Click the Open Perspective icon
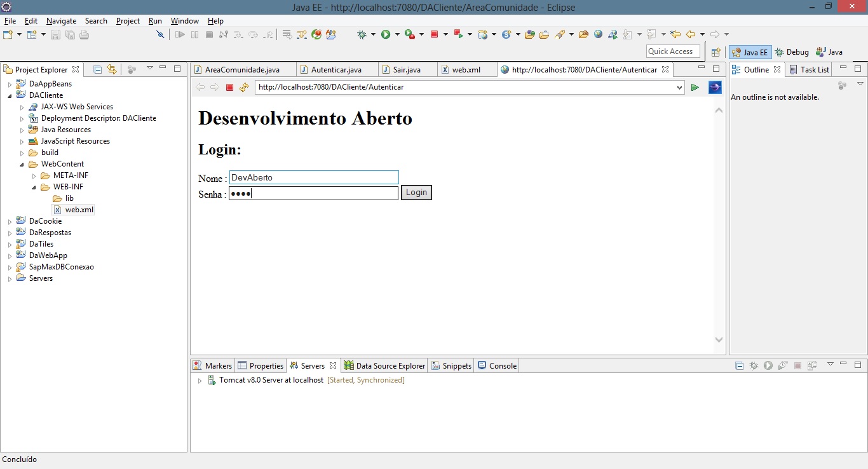Viewport: 868px width, 469px height. [716, 52]
